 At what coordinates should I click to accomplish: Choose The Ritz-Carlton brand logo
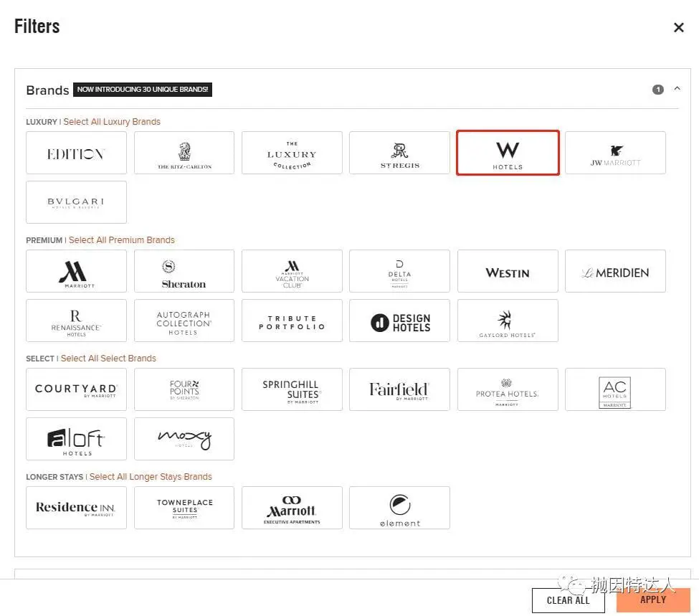tap(184, 153)
